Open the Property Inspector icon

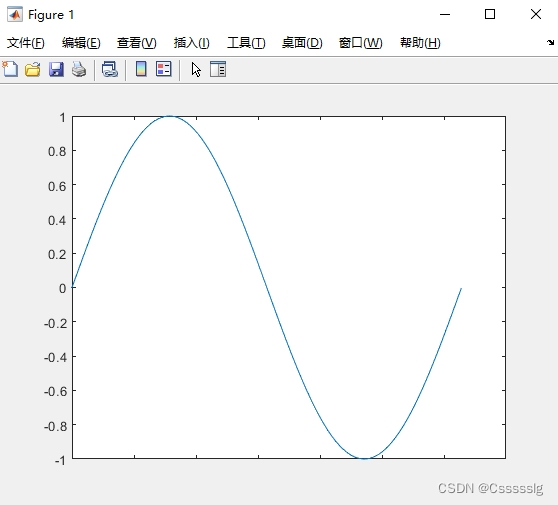coord(218,69)
